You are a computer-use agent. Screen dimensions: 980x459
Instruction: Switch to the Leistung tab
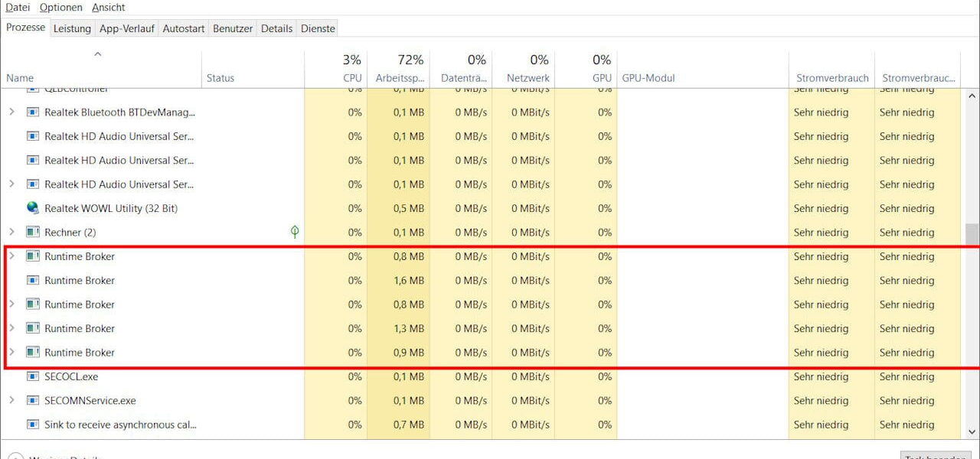(72, 28)
